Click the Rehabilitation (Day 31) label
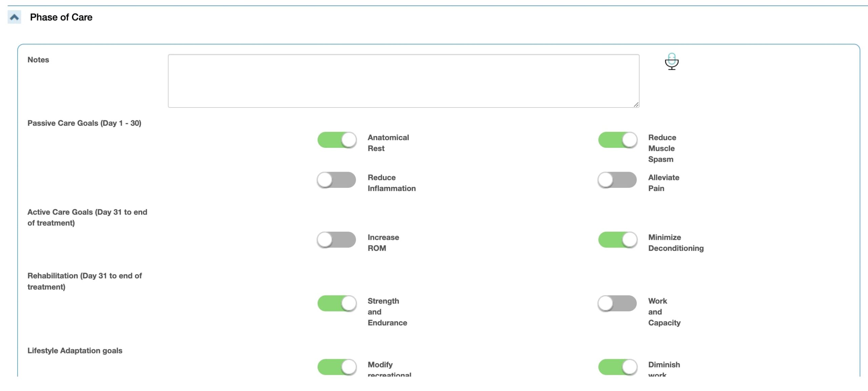868x391 pixels. (84, 281)
